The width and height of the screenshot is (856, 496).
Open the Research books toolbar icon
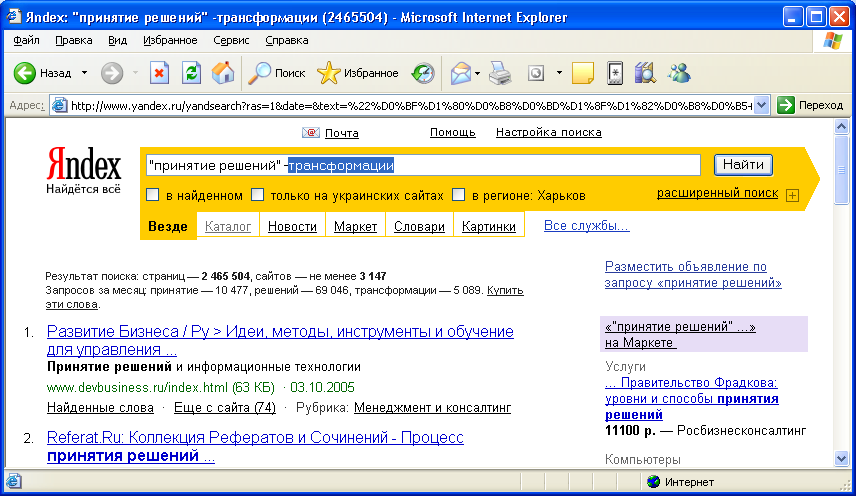(645, 73)
